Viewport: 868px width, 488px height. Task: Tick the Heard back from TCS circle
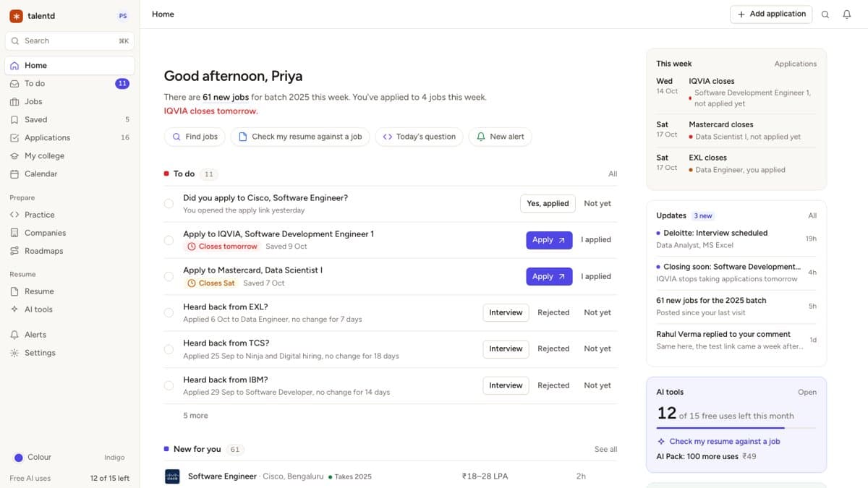(x=169, y=349)
